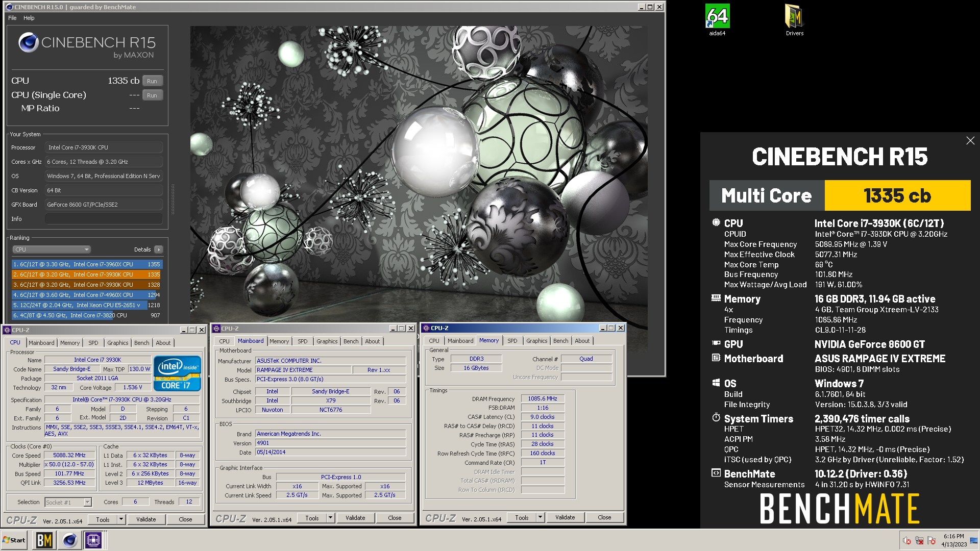980x551 pixels.
Task: Open SPD tab in left CPU-Z window
Action: pos(93,343)
